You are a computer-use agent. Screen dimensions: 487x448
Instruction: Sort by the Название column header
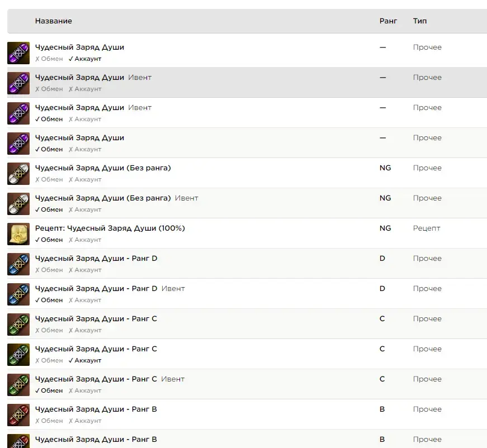[54, 21]
